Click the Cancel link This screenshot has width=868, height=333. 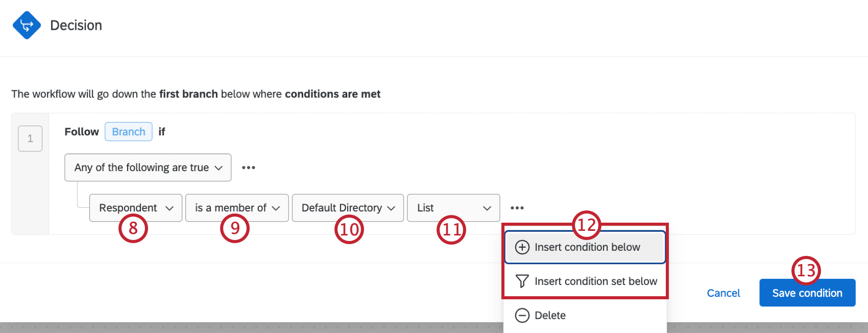[x=723, y=293]
